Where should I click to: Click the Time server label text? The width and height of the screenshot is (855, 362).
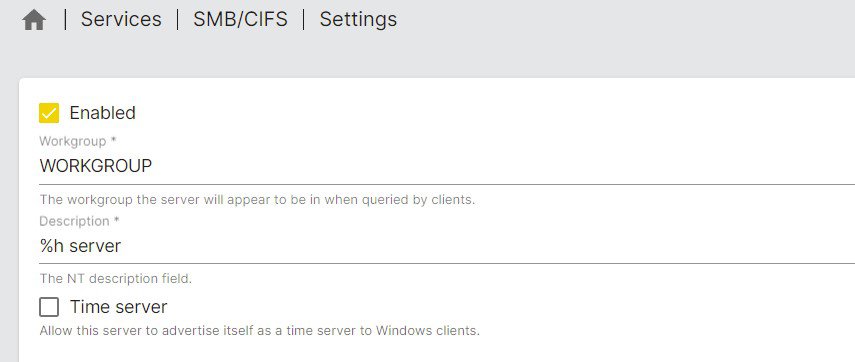tap(118, 307)
